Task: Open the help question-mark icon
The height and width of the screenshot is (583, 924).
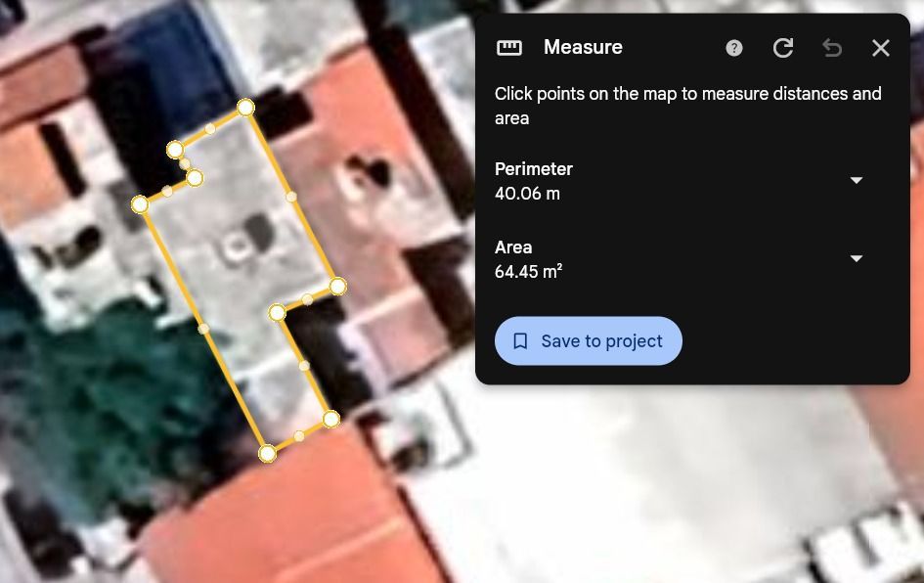Action: pos(733,48)
